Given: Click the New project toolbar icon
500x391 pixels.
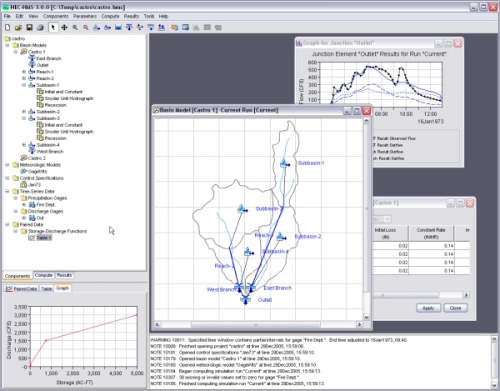Looking at the screenshot, I should pyautogui.click(x=7, y=27).
